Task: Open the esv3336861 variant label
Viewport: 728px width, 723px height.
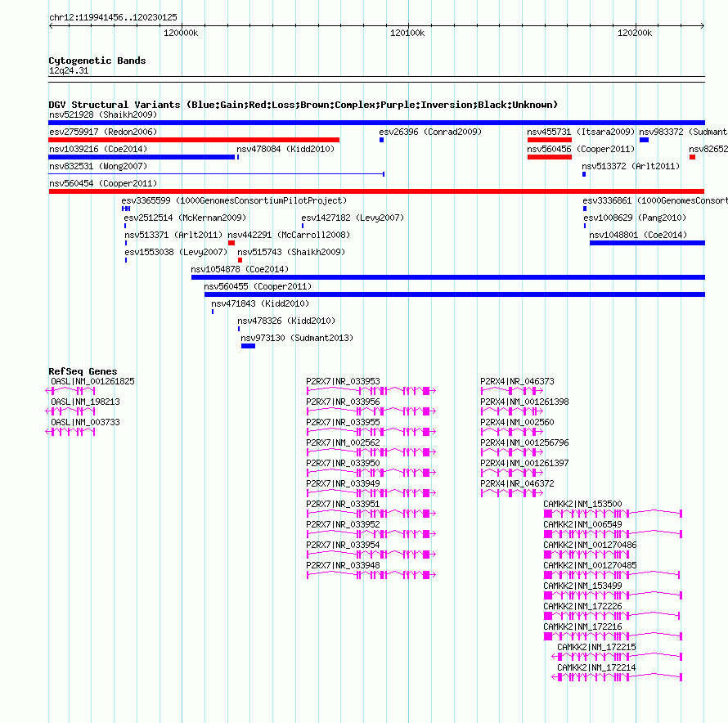Action: [x=655, y=200]
